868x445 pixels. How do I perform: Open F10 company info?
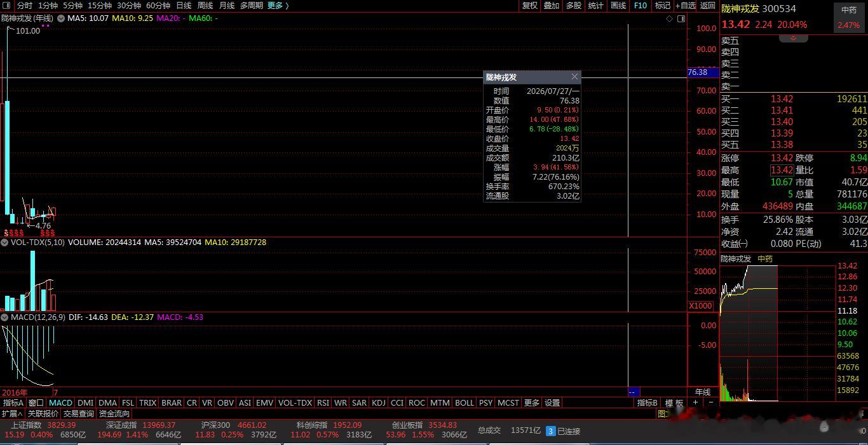tap(641, 6)
